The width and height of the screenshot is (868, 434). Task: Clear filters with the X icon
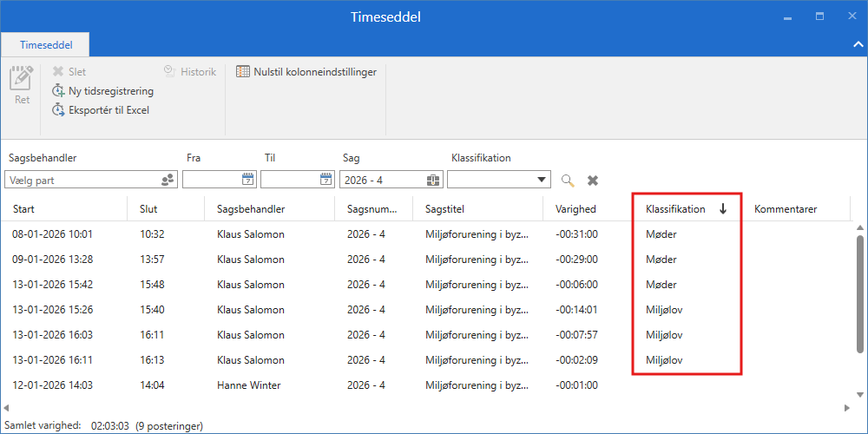pyautogui.click(x=593, y=181)
